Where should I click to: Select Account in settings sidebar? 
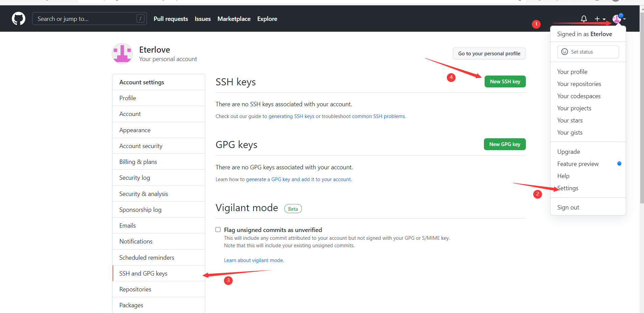[x=159, y=114]
